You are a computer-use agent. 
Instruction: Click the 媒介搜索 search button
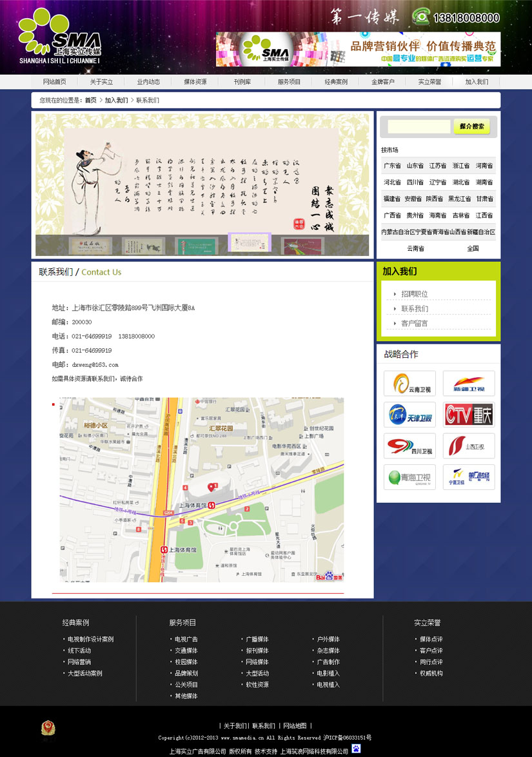[x=471, y=126]
